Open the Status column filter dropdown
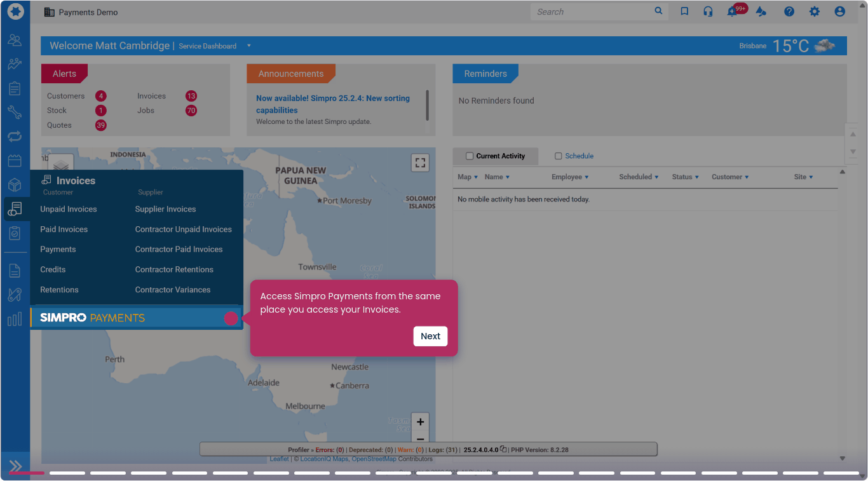868x481 pixels. [696, 177]
